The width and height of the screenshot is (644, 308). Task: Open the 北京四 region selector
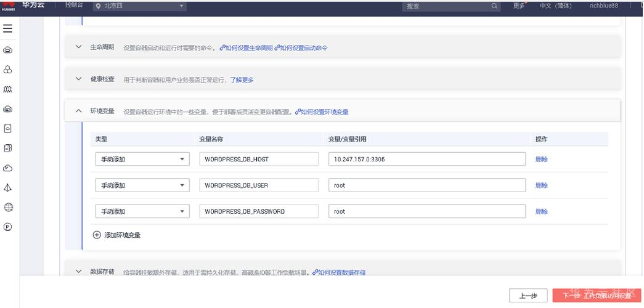pos(140,6)
